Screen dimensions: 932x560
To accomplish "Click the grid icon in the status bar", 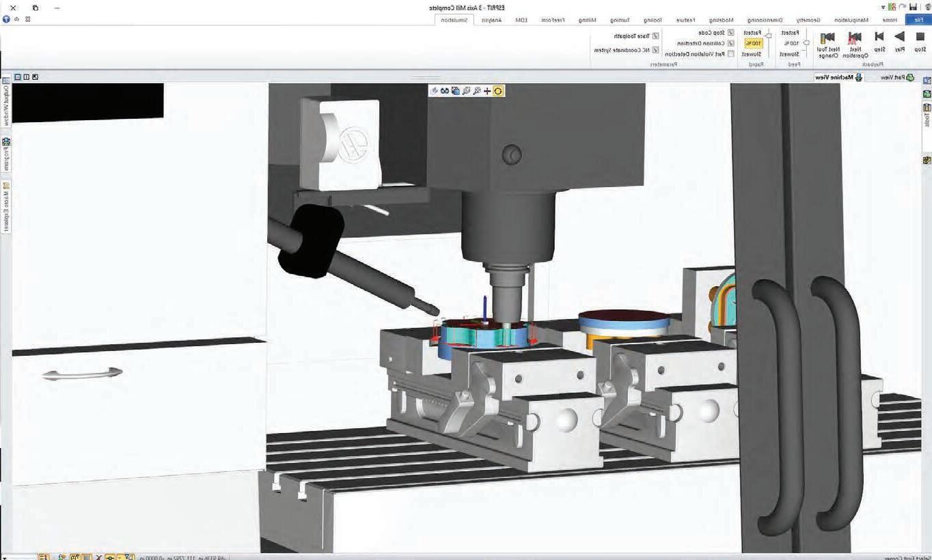I will tap(86, 557).
